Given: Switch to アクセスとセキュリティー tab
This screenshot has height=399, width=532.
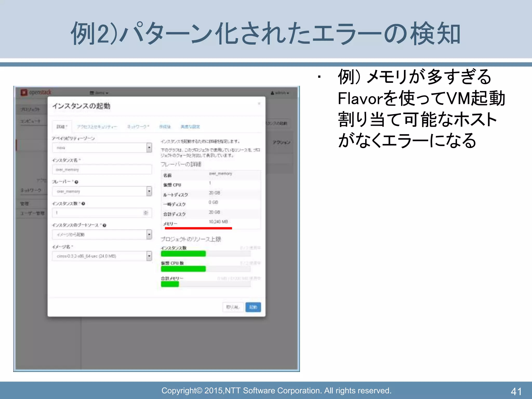Looking at the screenshot, I should click(x=97, y=127).
